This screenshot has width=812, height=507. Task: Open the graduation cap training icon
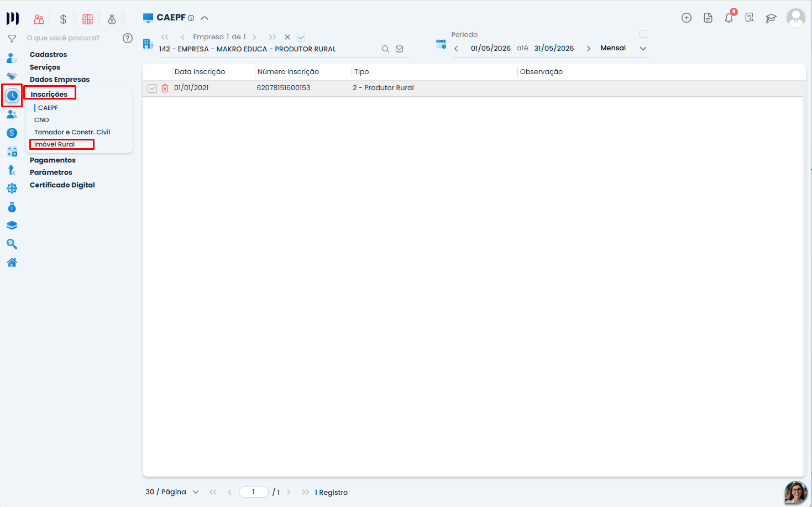coord(771,18)
